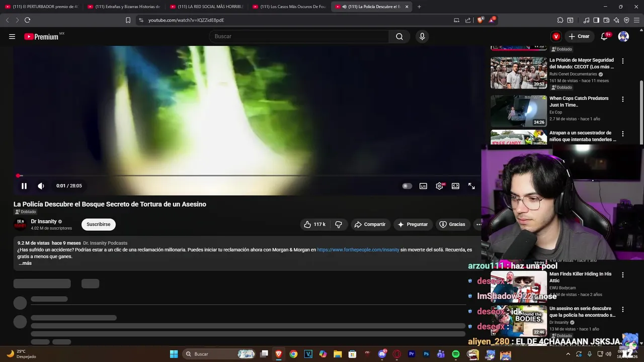Click the taskbar Buscar search box
Viewport: 644px width, 362px height.
pos(219,354)
